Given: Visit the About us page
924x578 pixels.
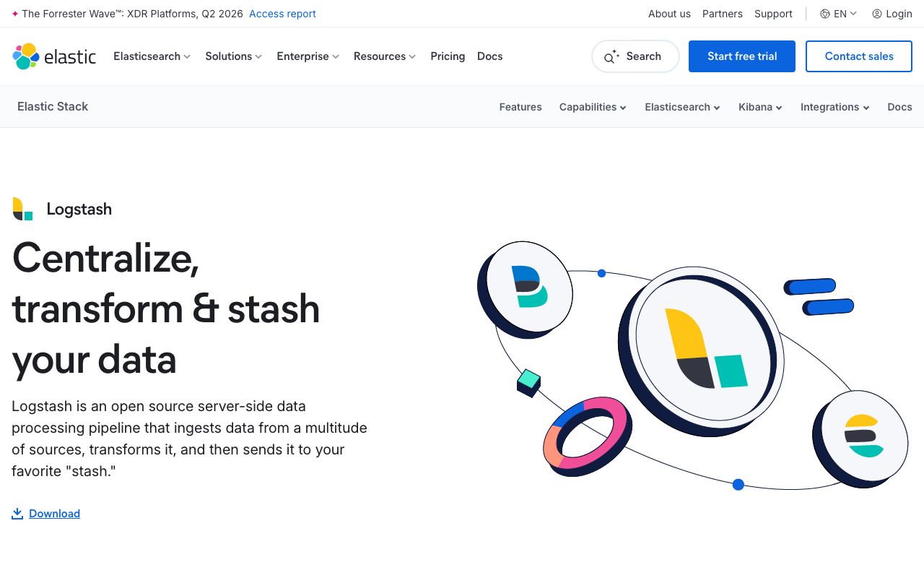Looking at the screenshot, I should 669,14.
